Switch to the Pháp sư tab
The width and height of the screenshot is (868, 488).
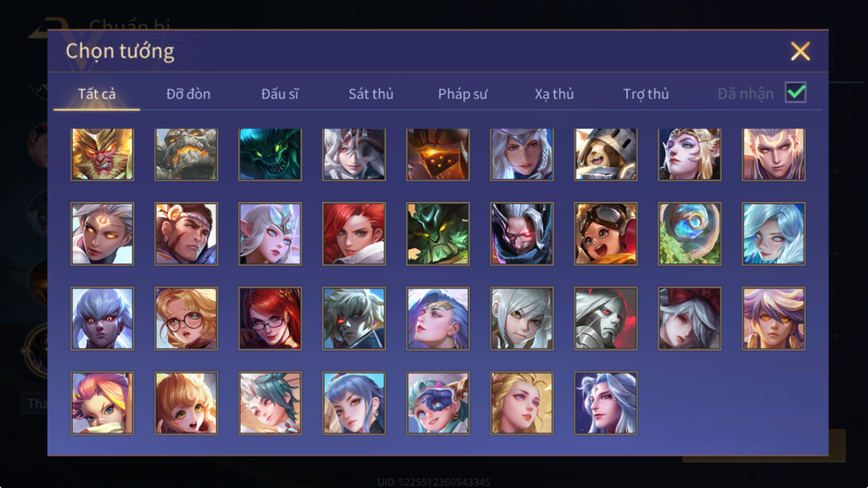462,94
